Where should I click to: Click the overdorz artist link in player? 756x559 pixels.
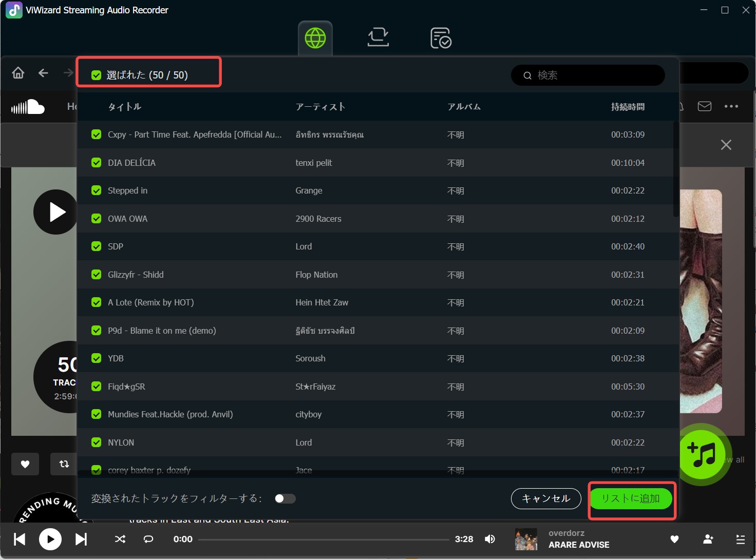coord(566,533)
